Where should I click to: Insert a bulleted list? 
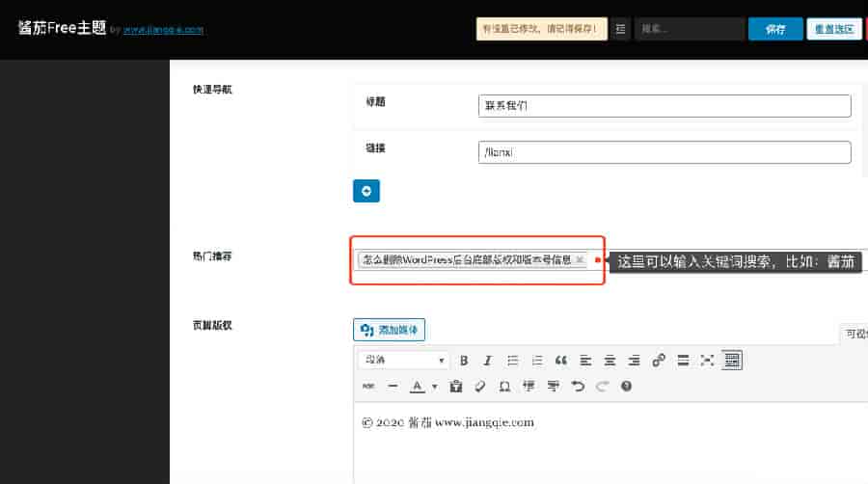512,361
